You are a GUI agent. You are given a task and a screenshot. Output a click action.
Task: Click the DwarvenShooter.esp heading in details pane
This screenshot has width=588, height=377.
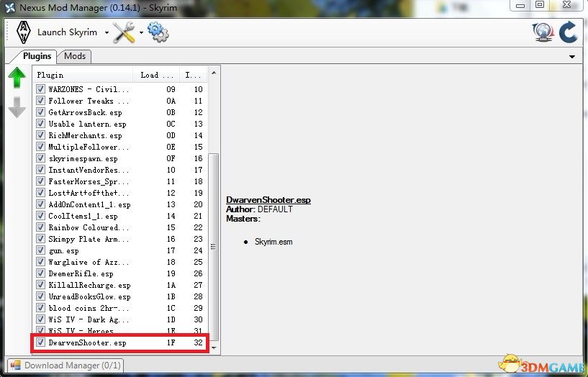(268, 200)
